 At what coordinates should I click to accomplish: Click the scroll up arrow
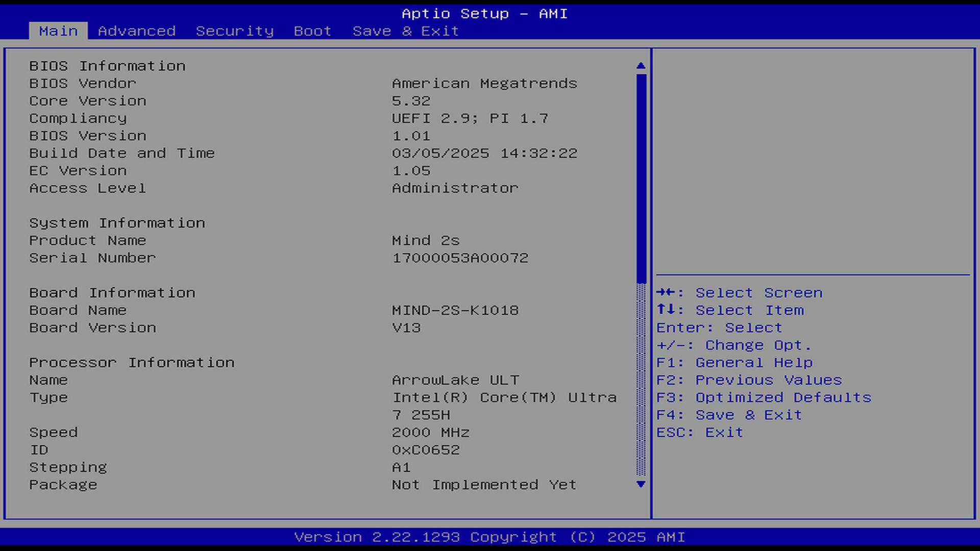tap(641, 66)
